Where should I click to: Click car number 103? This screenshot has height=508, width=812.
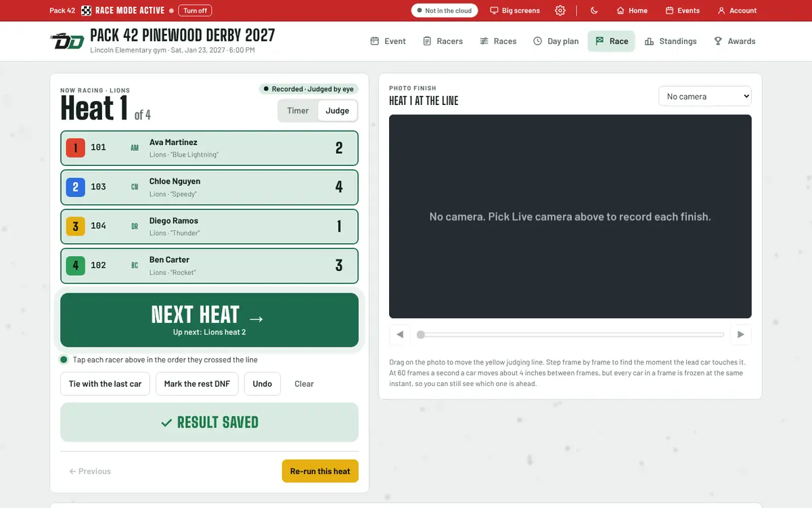(98, 187)
